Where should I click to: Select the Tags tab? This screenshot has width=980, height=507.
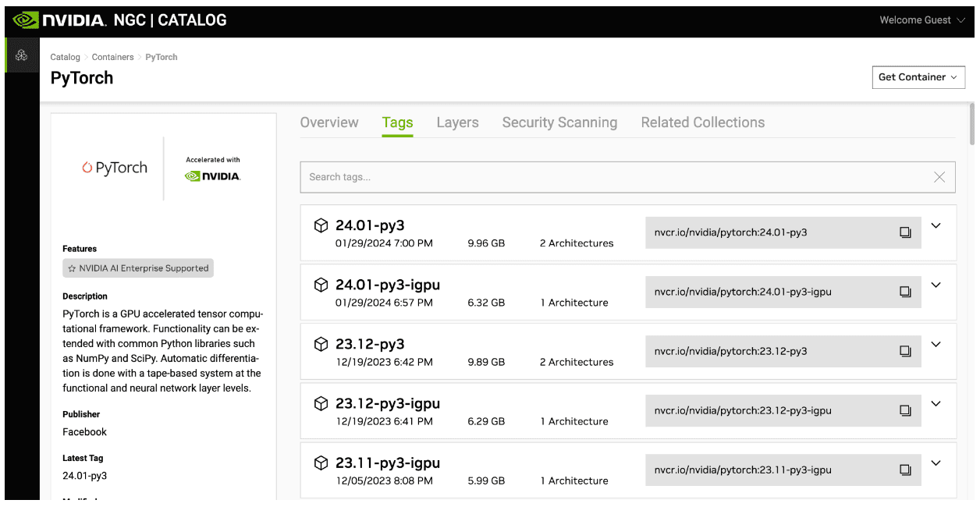397,122
